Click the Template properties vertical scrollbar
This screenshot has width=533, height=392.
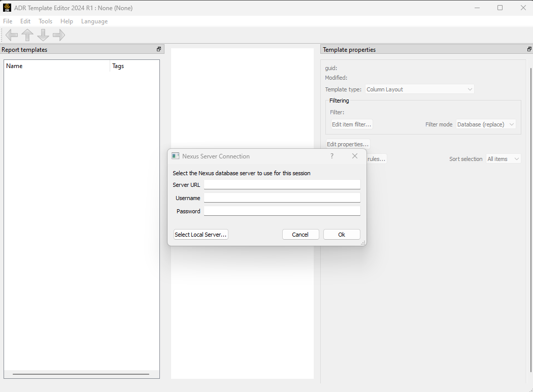point(531,219)
